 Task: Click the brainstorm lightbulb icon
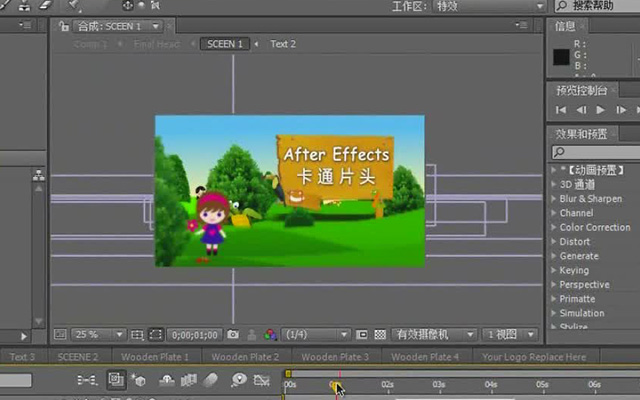[x=239, y=380]
